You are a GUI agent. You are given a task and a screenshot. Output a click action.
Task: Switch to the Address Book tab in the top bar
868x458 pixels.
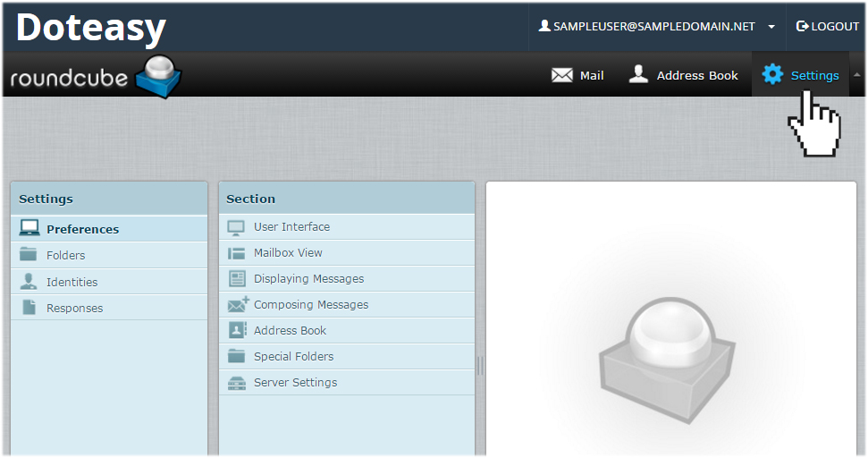684,75
